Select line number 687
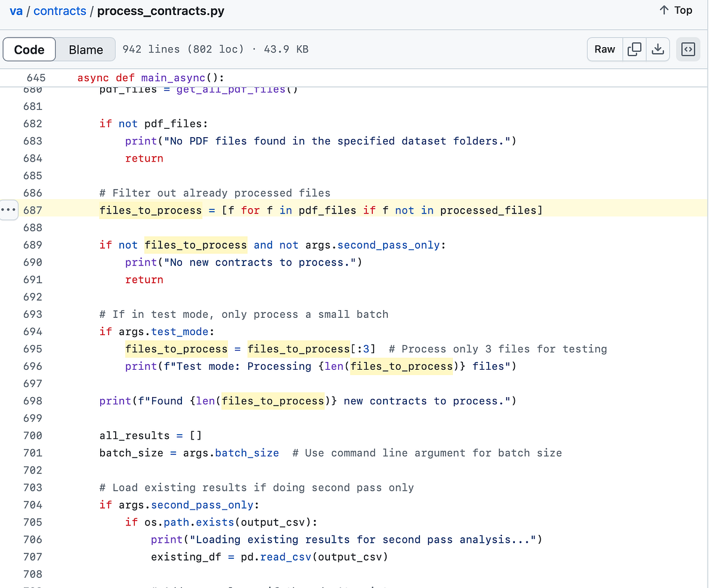 (33, 210)
